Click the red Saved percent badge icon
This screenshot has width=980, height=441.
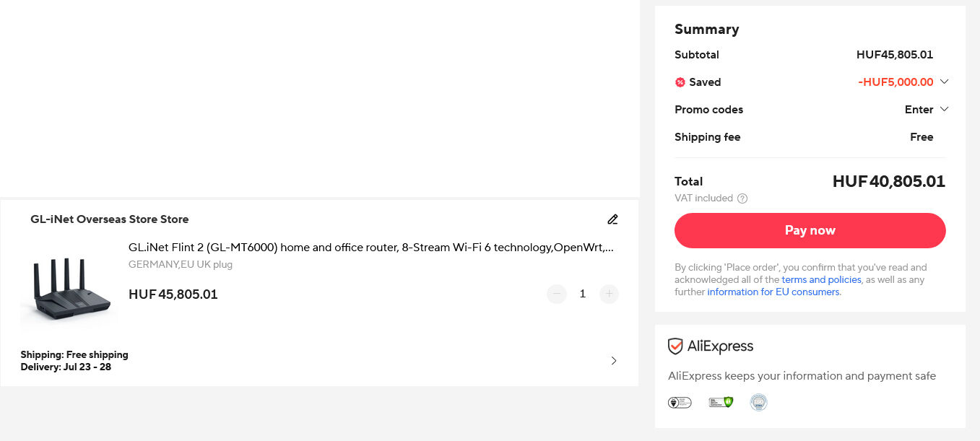(680, 82)
